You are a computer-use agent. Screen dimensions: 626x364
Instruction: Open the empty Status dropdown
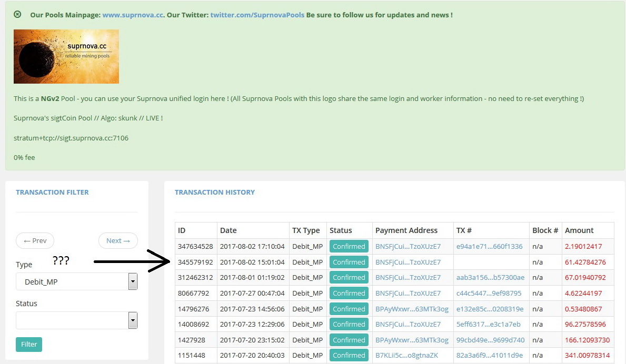click(x=77, y=320)
